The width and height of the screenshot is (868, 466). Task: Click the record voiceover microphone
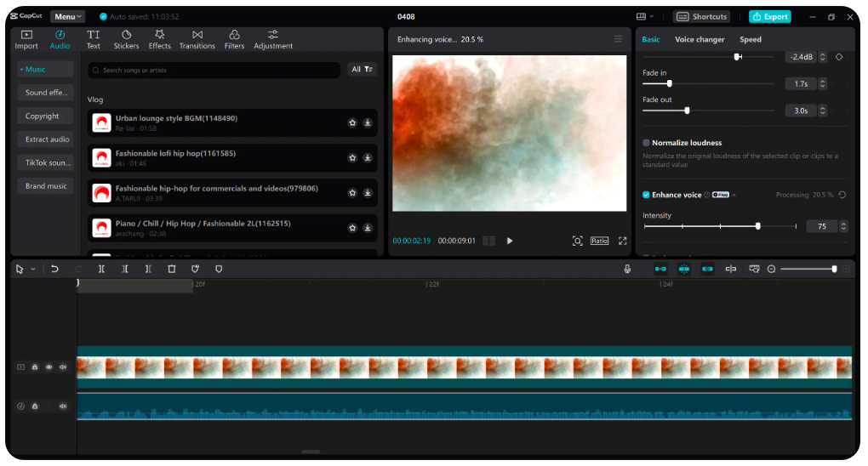pos(627,269)
